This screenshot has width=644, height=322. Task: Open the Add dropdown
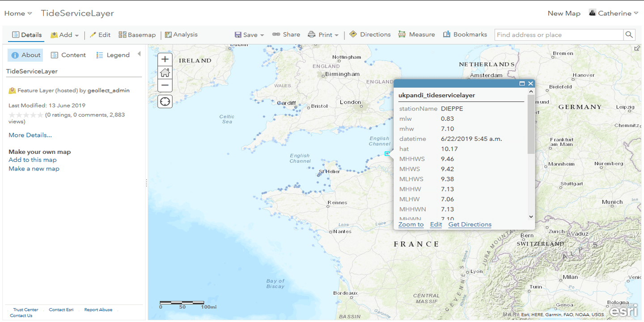point(65,35)
